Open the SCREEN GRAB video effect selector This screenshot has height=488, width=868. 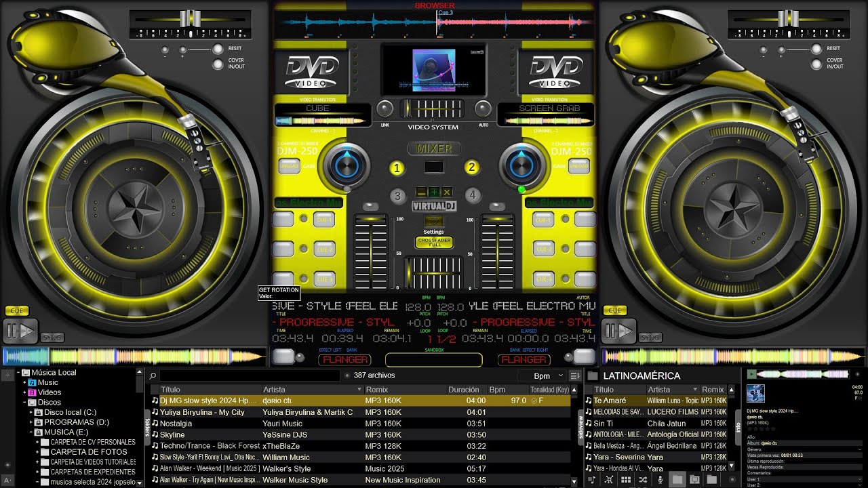[x=549, y=108]
